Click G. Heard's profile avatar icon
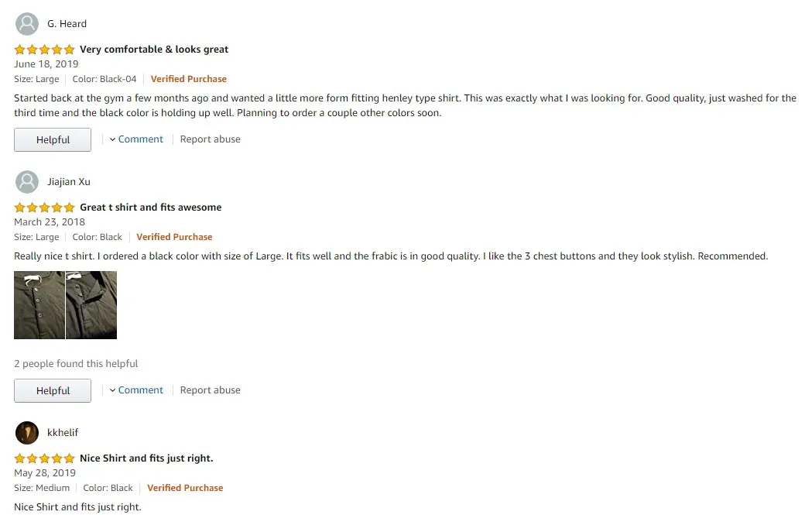Image resolution: width=812 pixels, height=515 pixels. [27, 24]
